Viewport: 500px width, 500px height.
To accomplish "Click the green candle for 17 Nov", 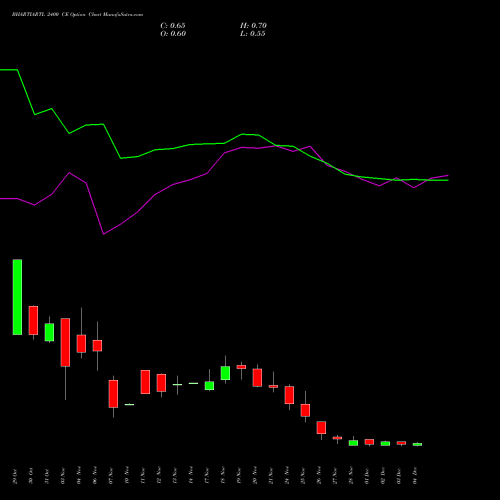I will tap(209, 386).
